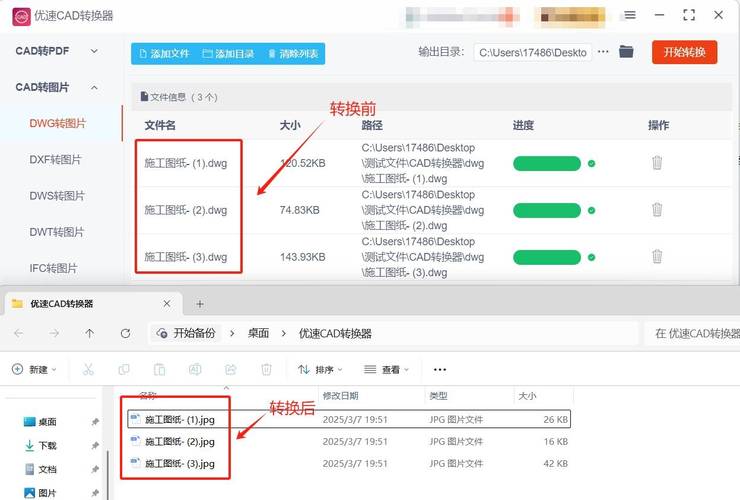
Task: Click the green check icon for 施工图纸- (2).dwg
Action: click(591, 210)
